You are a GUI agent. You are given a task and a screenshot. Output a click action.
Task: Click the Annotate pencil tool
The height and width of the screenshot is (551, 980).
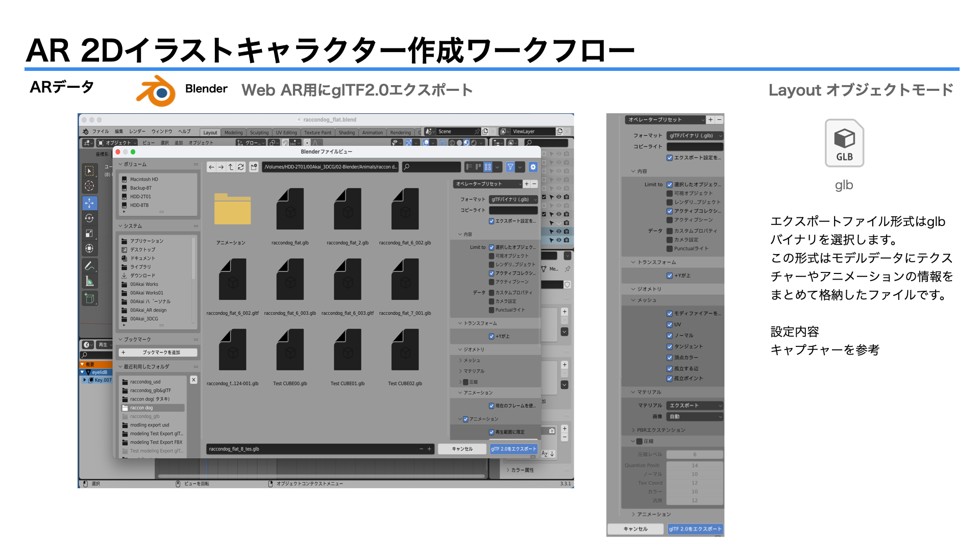pyautogui.click(x=89, y=266)
